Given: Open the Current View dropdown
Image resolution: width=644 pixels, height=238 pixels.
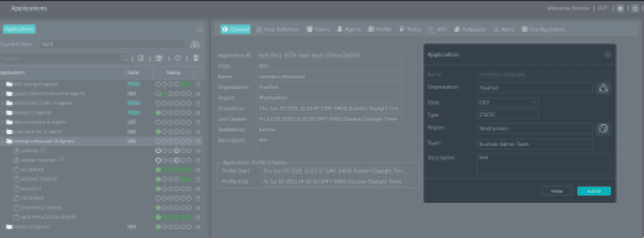Looking at the screenshot, I should 112,45.
